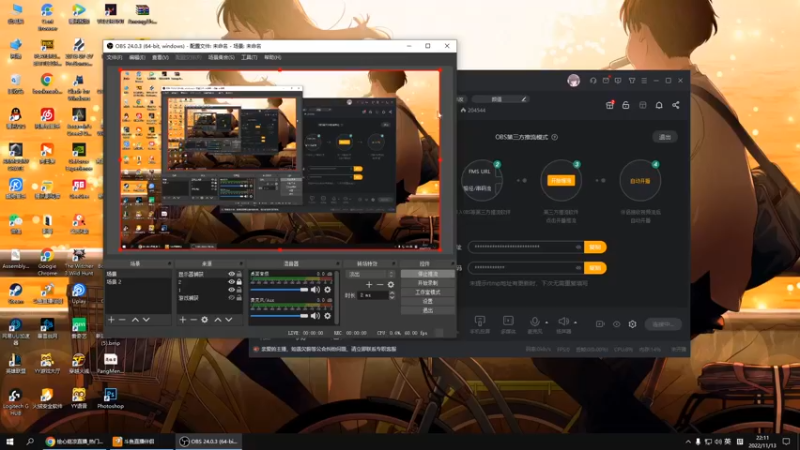800x450 pixels.
Task: Pop out the OBS Sources dock with its header icon
Action: point(241,264)
